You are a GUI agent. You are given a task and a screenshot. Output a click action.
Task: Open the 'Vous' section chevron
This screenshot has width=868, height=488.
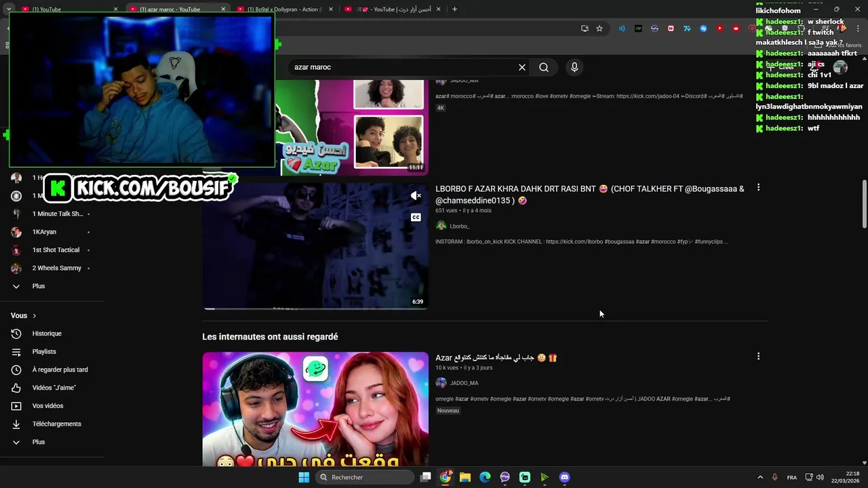point(34,316)
